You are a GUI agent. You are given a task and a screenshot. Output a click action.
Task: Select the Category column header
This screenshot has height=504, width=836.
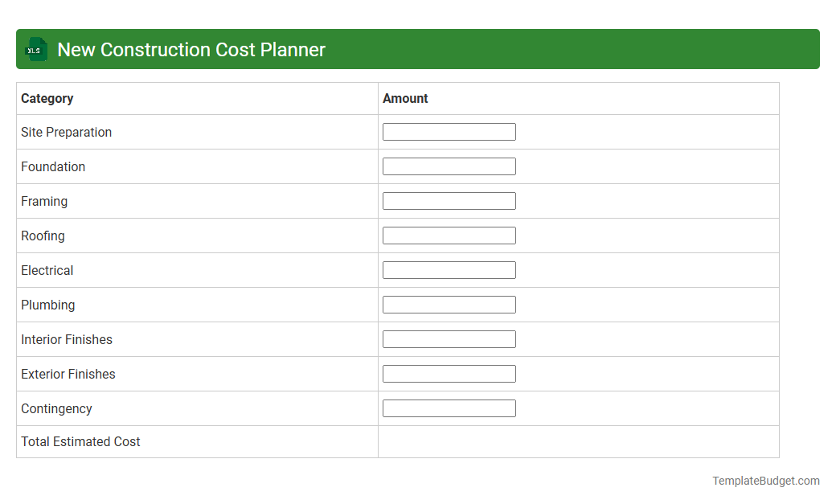click(x=47, y=98)
